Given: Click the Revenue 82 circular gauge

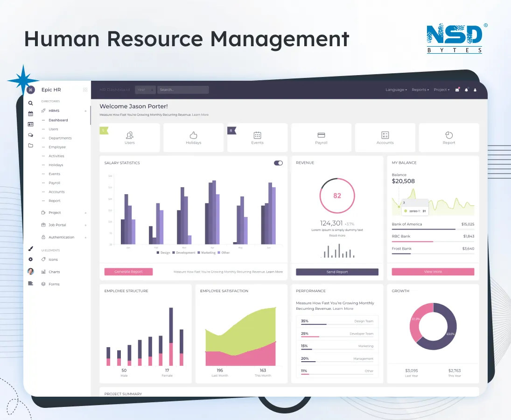Looking at the screenshot, I should [x=337, y=196].
